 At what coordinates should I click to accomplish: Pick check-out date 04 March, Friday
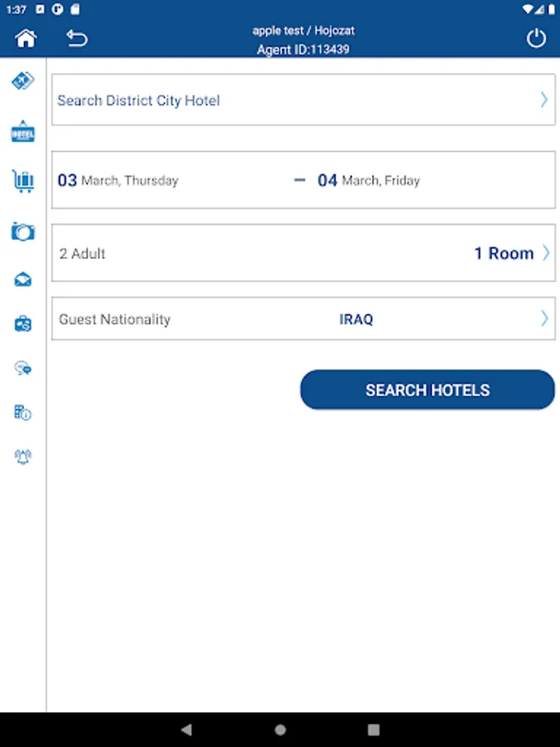click(x=368, y=180)
